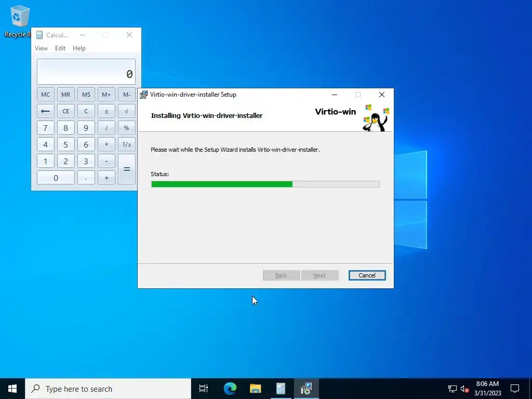Click the muted volume tray icon
Screen dimensions: 532x399
point(464,389)
